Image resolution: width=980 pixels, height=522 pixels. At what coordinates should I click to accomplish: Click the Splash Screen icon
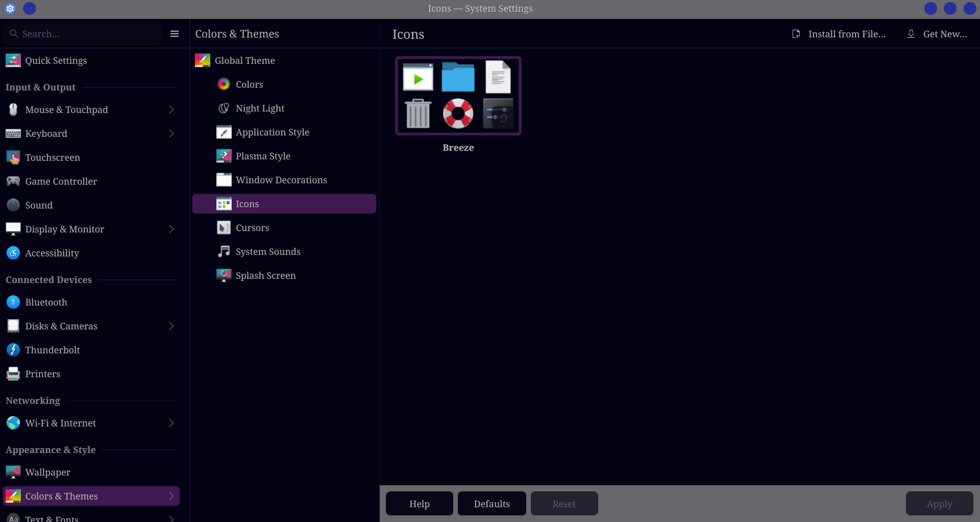click(224, 275)
